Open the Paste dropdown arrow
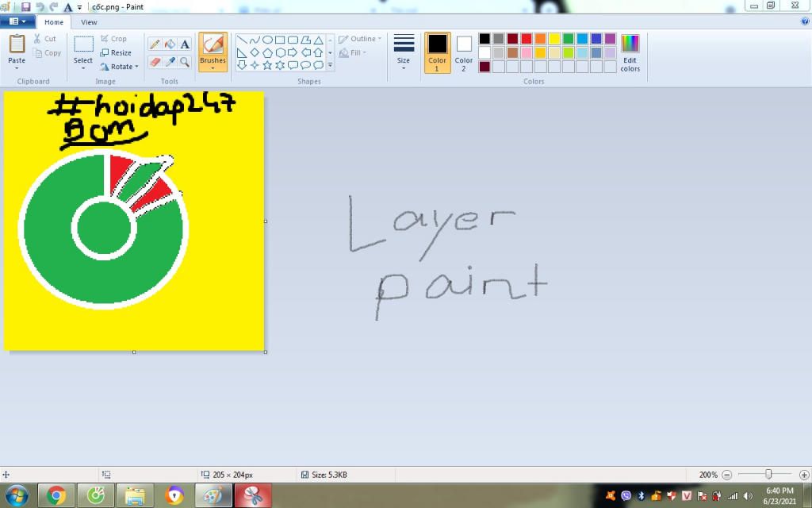812x508 pixels. tap(17, 68)
